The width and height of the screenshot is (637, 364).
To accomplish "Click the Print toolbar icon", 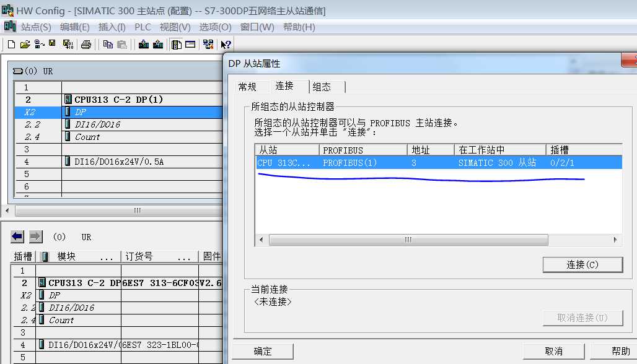I will click(86, 44).
